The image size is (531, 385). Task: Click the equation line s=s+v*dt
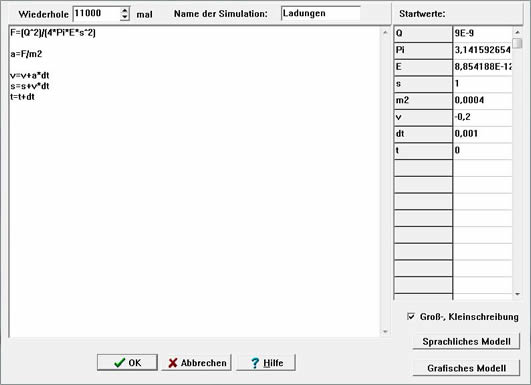(x=30, y=86)
